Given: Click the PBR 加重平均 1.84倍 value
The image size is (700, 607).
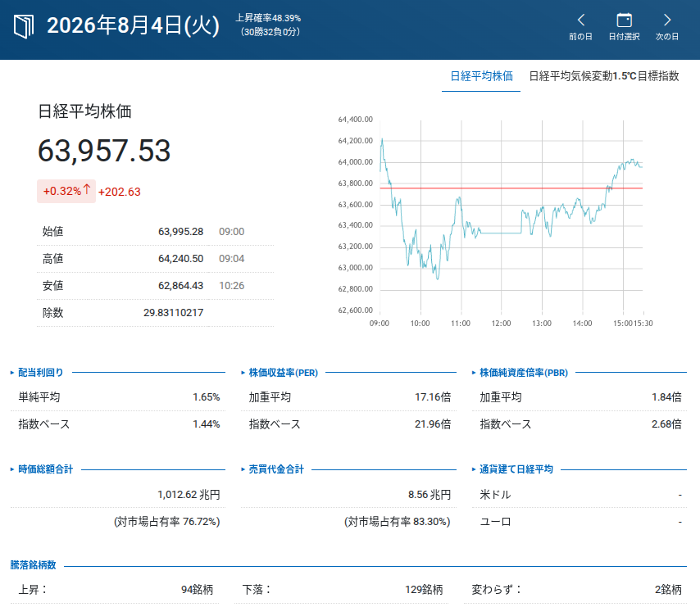Looking at the screenshot, I should [666, 397].
